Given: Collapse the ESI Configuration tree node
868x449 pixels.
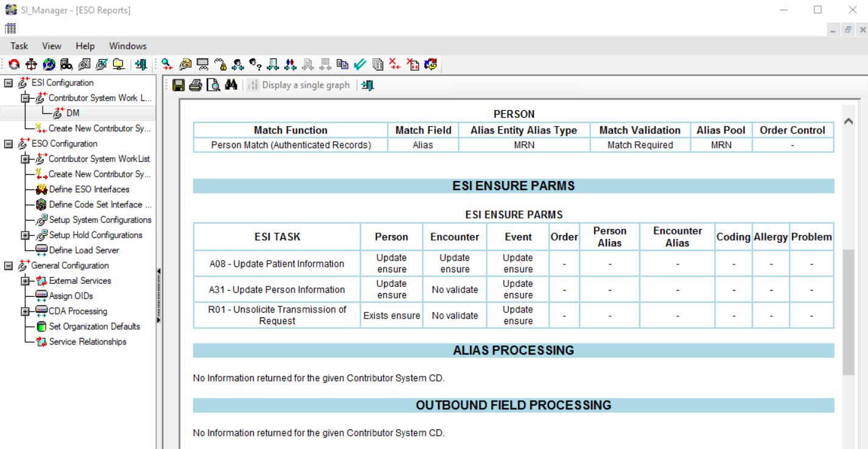Looking at the screenshot, I should pos(9,83).
